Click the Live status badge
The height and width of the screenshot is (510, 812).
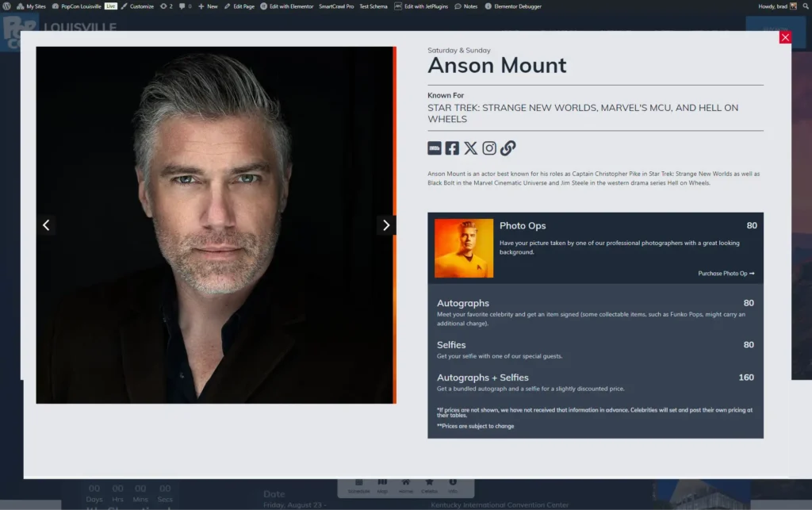111,6
